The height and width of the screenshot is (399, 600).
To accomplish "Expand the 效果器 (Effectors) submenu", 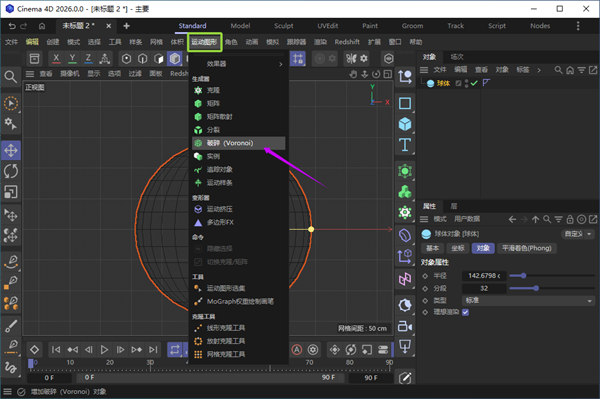I will [x=238, y=64].
